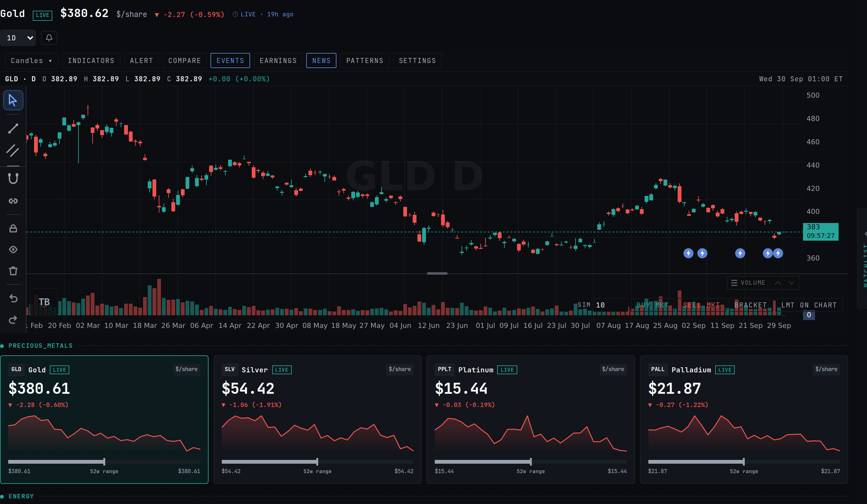Click the SIM quantity input field
Image resolution: width=867 pixels, height=504 pixels.
(610, 305)
